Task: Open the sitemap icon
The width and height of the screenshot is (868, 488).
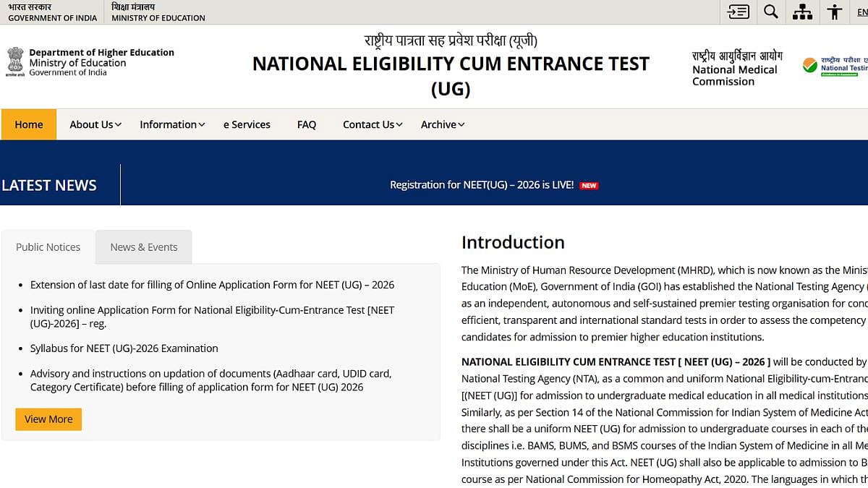Action: click(x=802, y=12)
